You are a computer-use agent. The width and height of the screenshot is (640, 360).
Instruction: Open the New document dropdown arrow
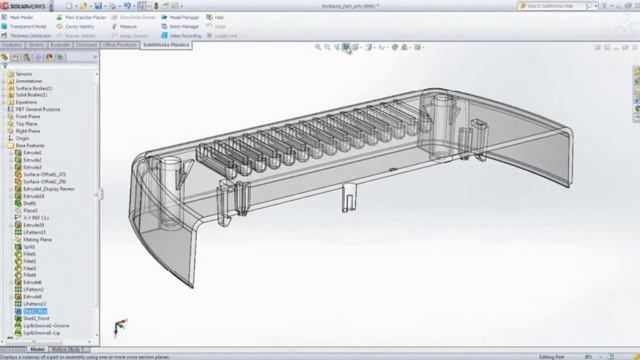pos(76,7)
